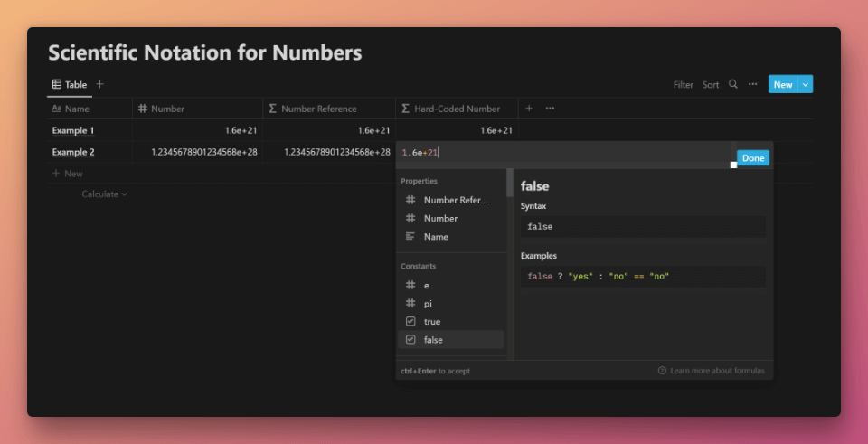Select Example 2 Number Reference cell
This screenshot has width=868, height=444.
click(x=329, y=152)
